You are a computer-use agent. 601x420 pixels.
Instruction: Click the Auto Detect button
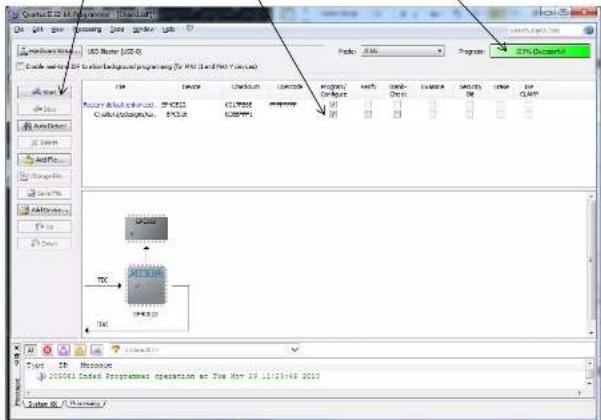pos(44,126)
